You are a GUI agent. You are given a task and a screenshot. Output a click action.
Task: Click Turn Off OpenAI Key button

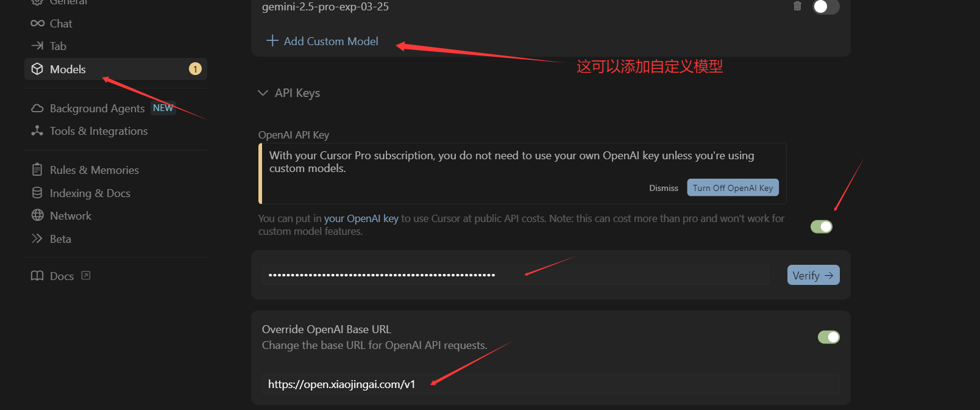click(733, 188)
